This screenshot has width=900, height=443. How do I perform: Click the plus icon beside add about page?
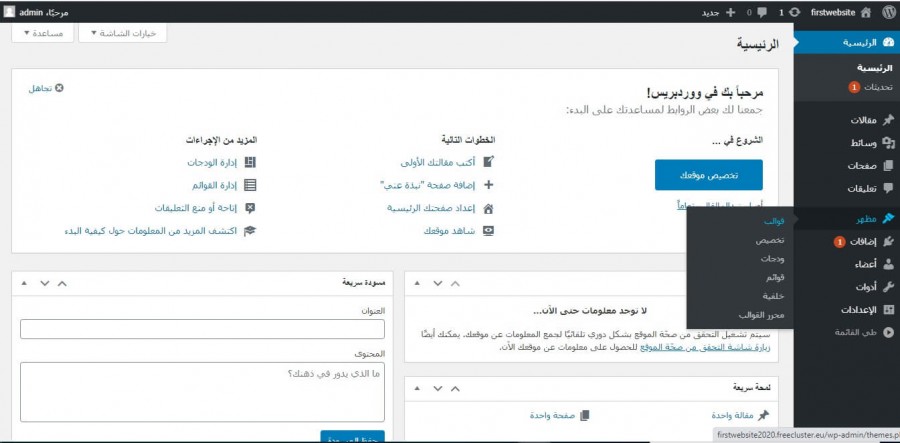(x=488, y=185)
